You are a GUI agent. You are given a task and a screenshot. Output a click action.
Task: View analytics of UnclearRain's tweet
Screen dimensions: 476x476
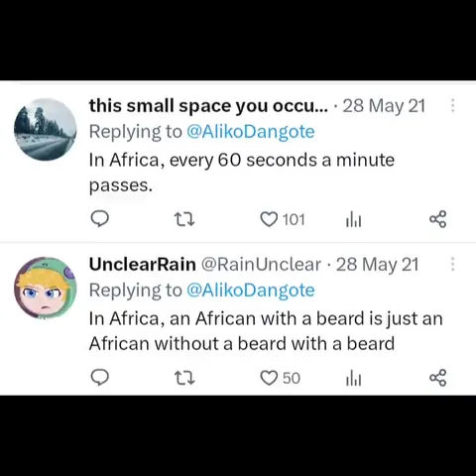point(353,379)
